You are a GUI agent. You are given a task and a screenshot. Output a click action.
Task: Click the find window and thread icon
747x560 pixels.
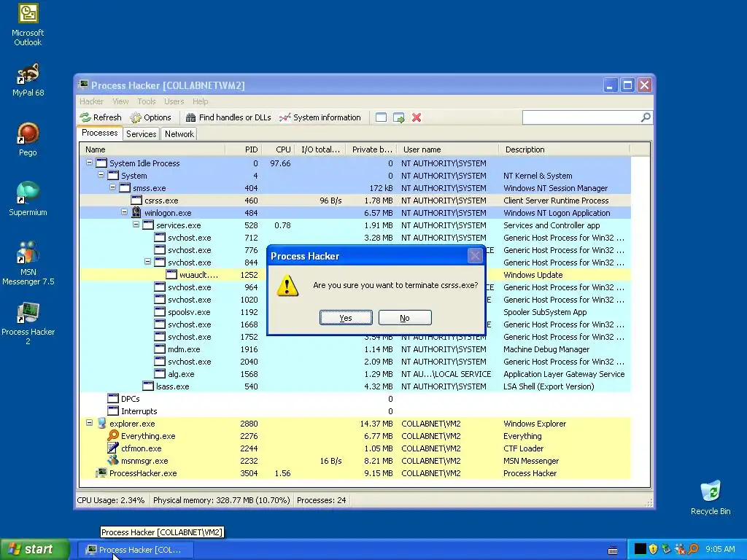coord(399,117)
